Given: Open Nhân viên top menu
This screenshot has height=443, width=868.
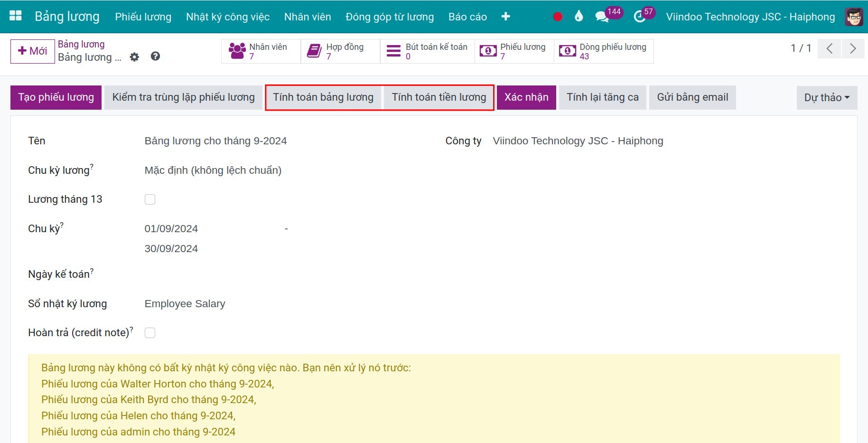Looking at the screenshot, I should pos(308,17).
